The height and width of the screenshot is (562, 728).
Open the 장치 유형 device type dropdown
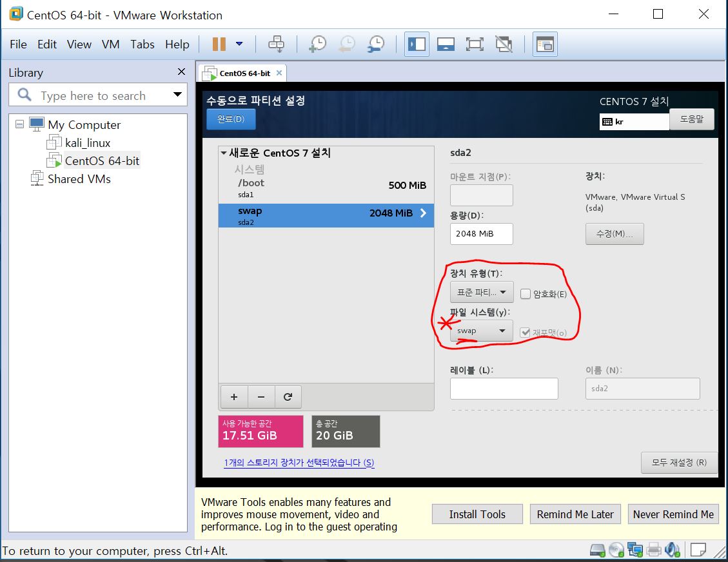pos(482,292)
